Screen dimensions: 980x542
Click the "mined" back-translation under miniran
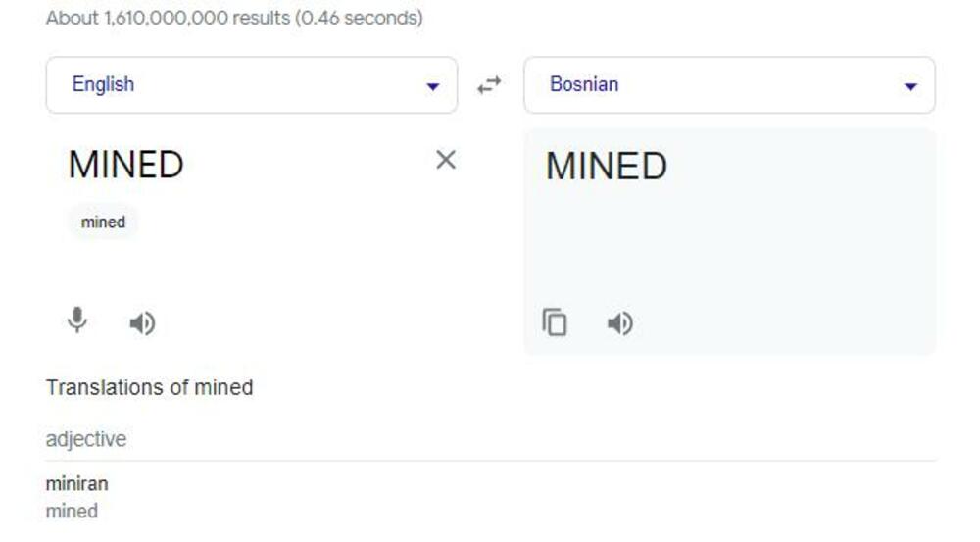point(72,511)
